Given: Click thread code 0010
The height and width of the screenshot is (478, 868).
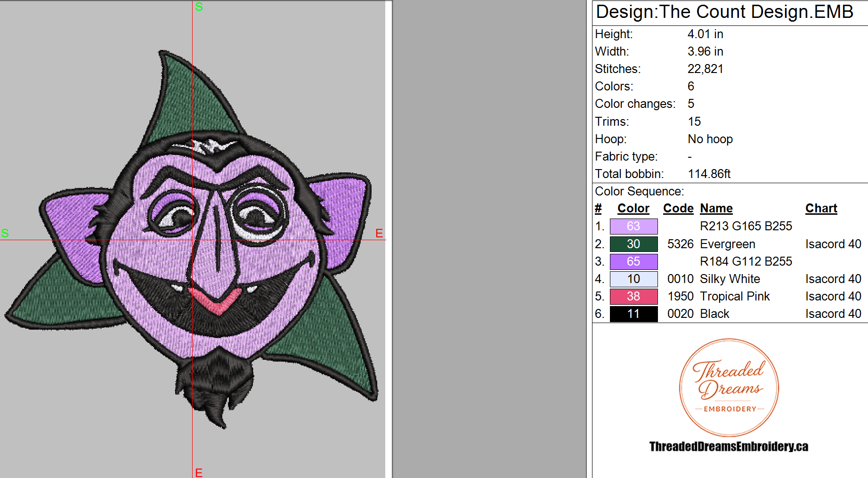Looking at the screenshot, I should 681,279.
